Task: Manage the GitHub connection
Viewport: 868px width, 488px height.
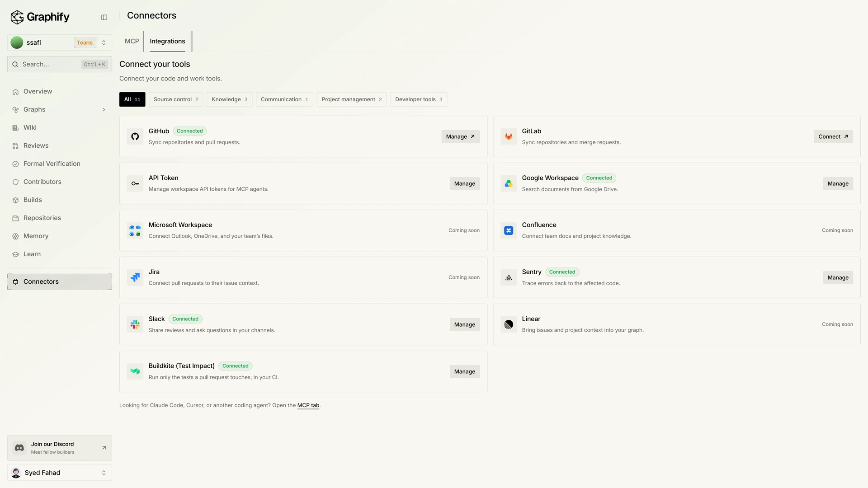Action: [x=461, y=136]
